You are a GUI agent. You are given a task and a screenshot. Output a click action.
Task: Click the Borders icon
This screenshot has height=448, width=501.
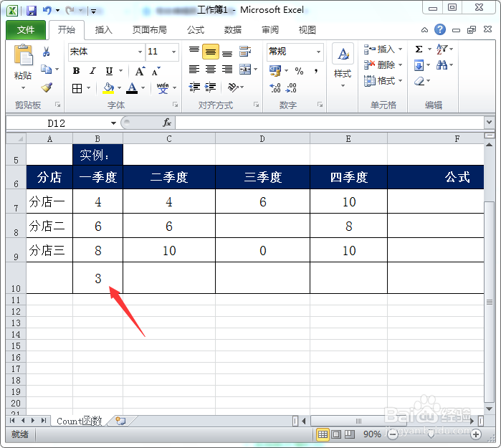[x=77, y=88]
